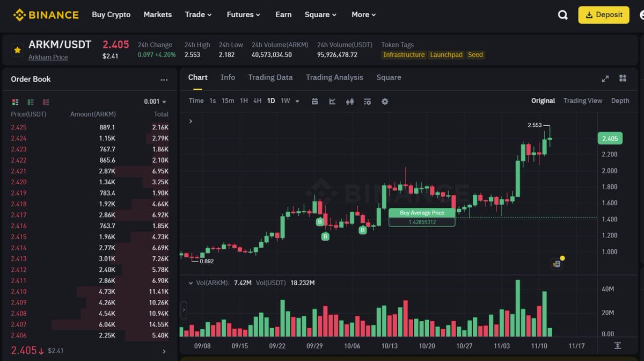Image resolution: width=644 pixels, height=361 pixels.
Task: Click the yellow Deposit button
Action: [604, 15]
